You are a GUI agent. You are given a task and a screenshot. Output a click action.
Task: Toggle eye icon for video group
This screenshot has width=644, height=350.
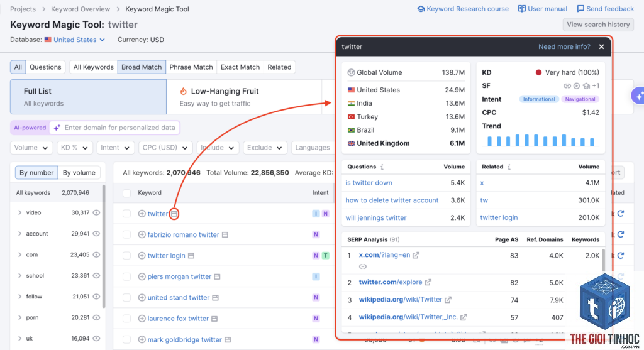(96, 212)
